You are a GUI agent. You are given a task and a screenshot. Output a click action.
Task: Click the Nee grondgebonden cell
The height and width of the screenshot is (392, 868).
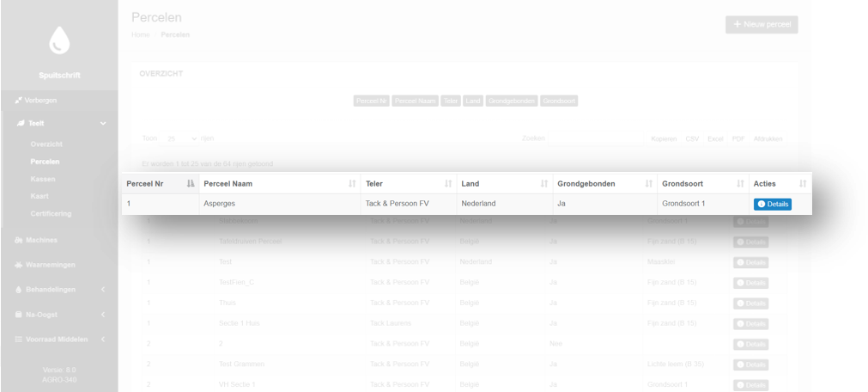(x=555, y=344)
